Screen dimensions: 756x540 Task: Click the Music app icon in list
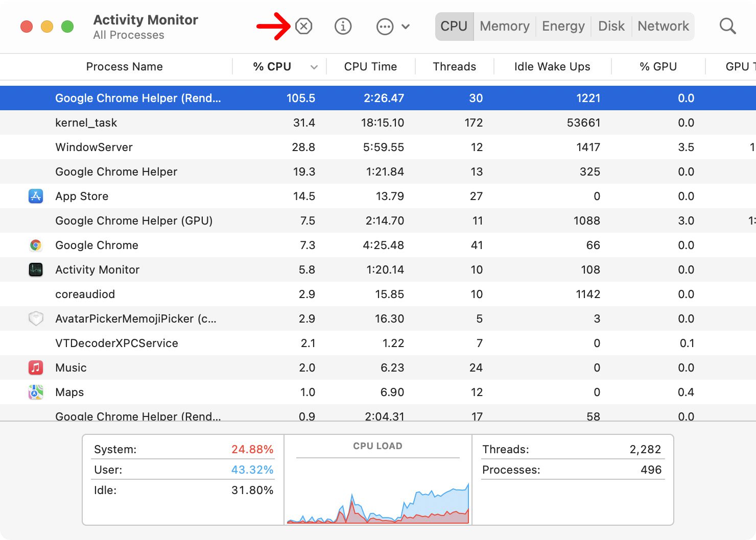(36, 367)
